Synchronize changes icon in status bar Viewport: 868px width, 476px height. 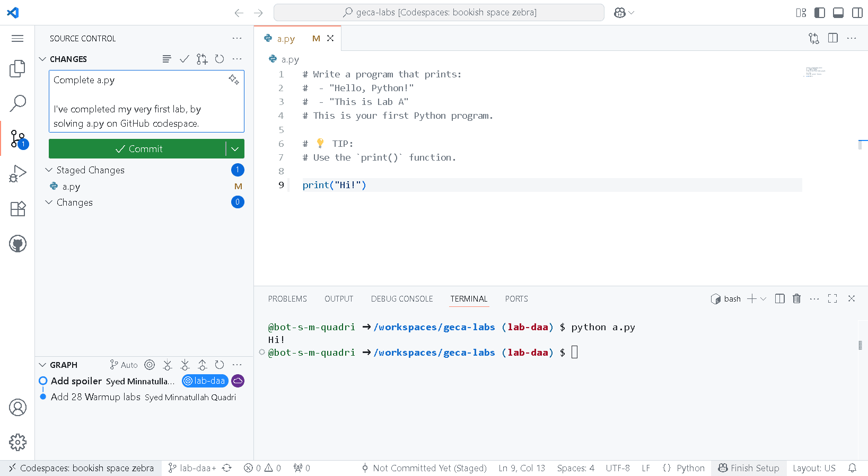pyautogui.click(x=227, y=468)
